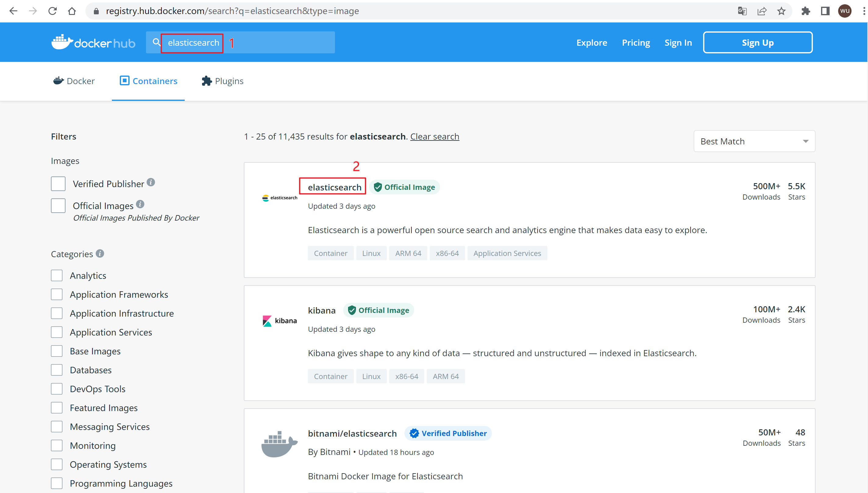
Task: Click the Categories info icon
Action: (100, 253)
